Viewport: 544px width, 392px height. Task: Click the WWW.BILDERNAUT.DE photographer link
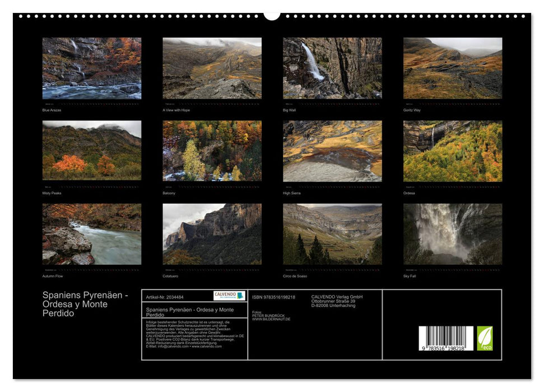tap(271, 319)
